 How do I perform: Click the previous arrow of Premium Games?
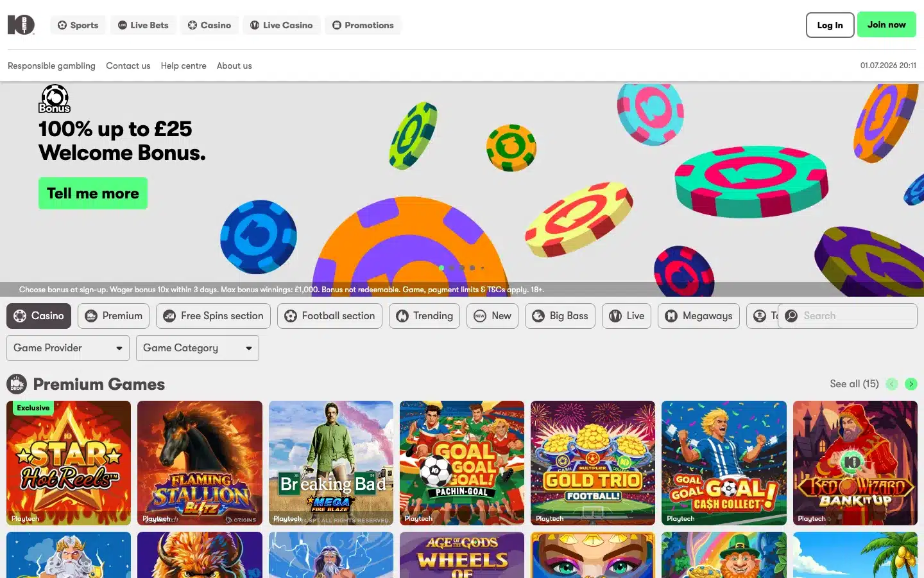(892, 384)
